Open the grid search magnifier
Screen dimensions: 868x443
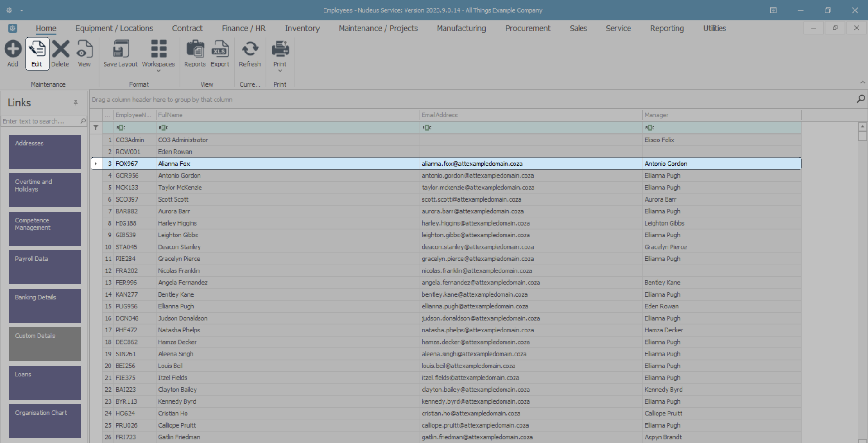click(861, 99)
